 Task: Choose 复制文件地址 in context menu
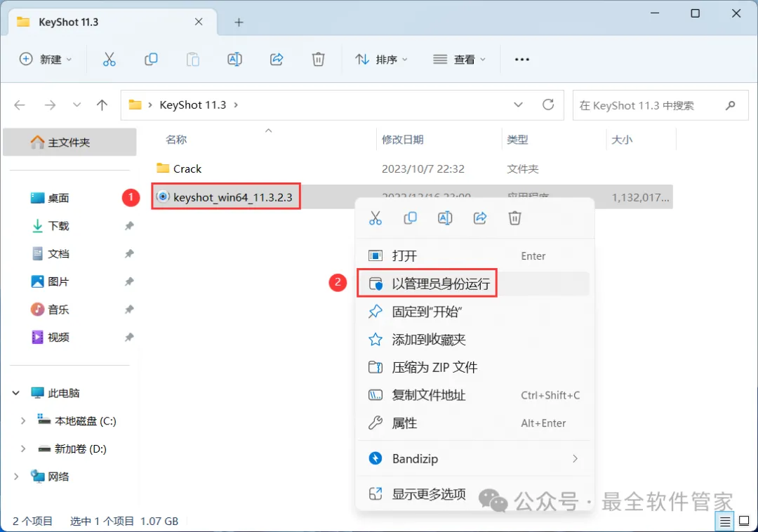[473, 395]
